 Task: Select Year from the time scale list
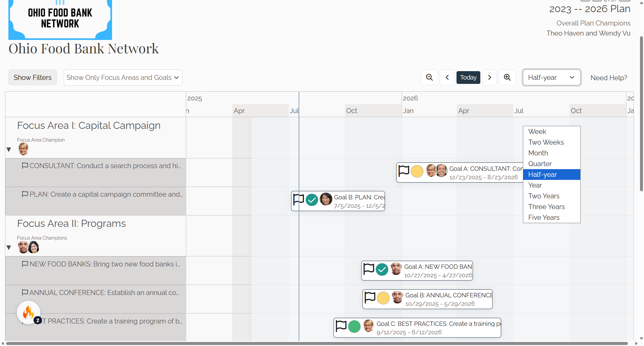(x=552, y=185)
